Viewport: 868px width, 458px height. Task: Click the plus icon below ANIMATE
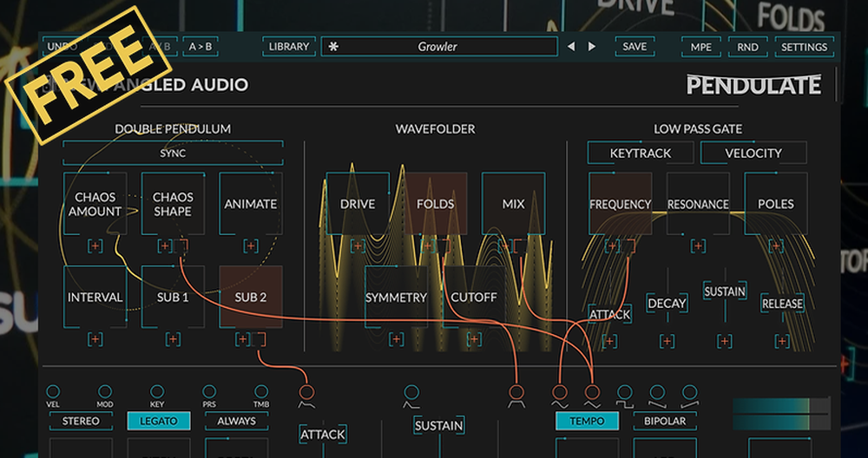(251, 246)
